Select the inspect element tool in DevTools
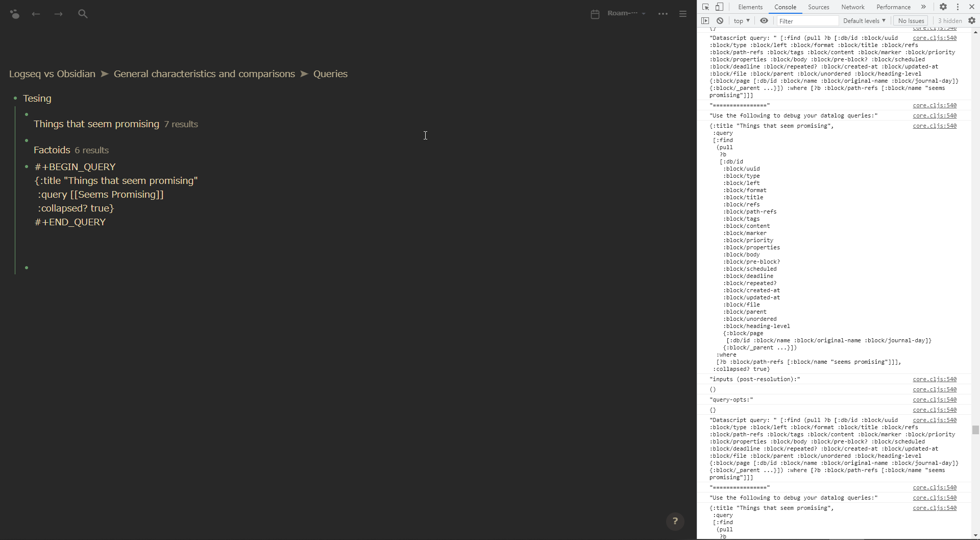The height and width of the screenshot is (540, 980). coord(705,7)
